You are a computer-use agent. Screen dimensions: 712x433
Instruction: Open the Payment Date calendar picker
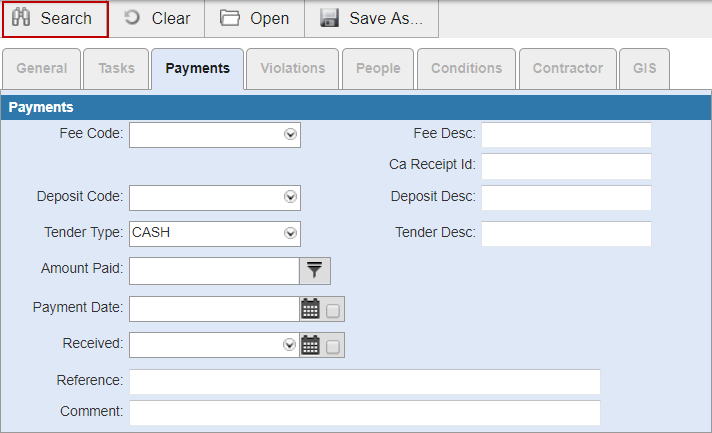click(311, 309)
